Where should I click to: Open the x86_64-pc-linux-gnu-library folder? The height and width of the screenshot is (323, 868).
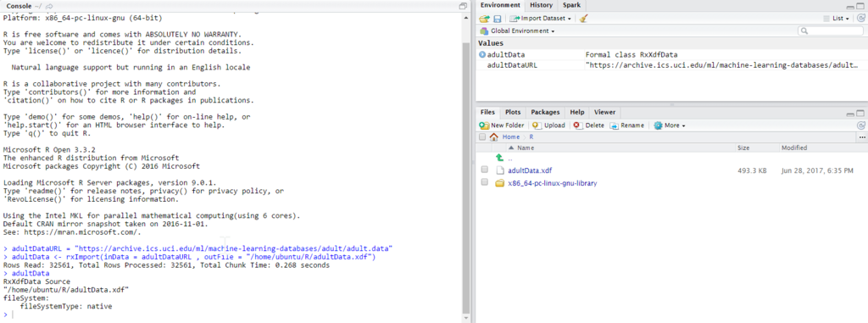pyautogui.click(x=553, y=183)
